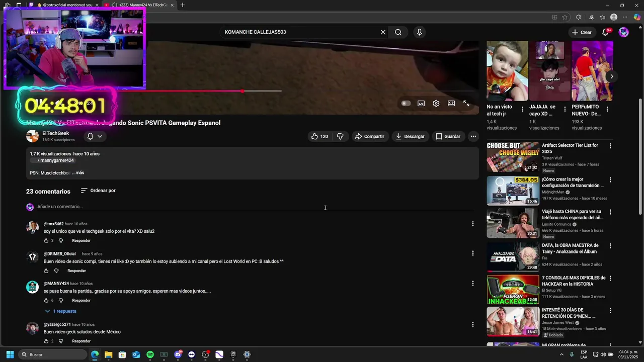
Task: Switch player to theater mode
Action: tap(451, 103)
